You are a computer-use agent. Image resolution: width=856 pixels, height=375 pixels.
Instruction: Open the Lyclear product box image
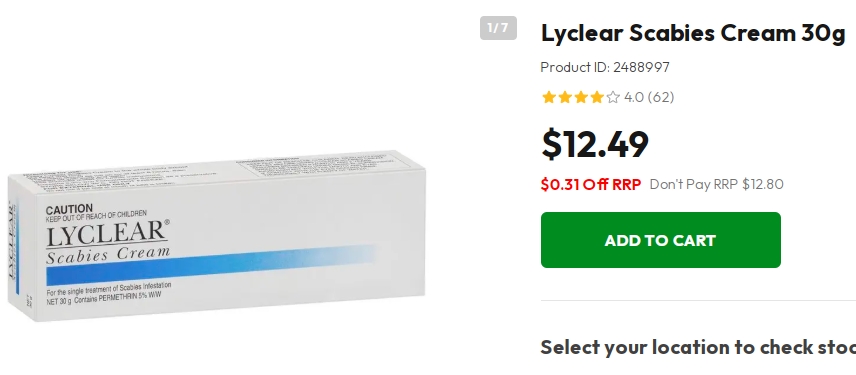click(217, 236)
